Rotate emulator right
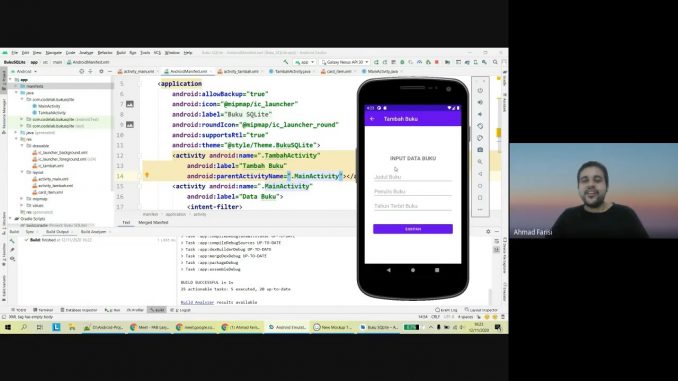678x381 pixels. click(480, 138)
